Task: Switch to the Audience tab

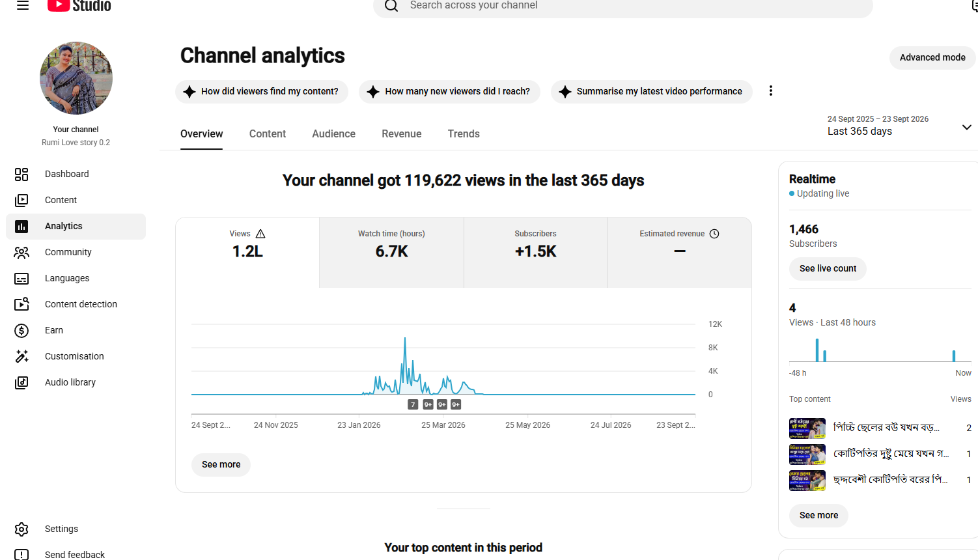Action: point(333,133)
